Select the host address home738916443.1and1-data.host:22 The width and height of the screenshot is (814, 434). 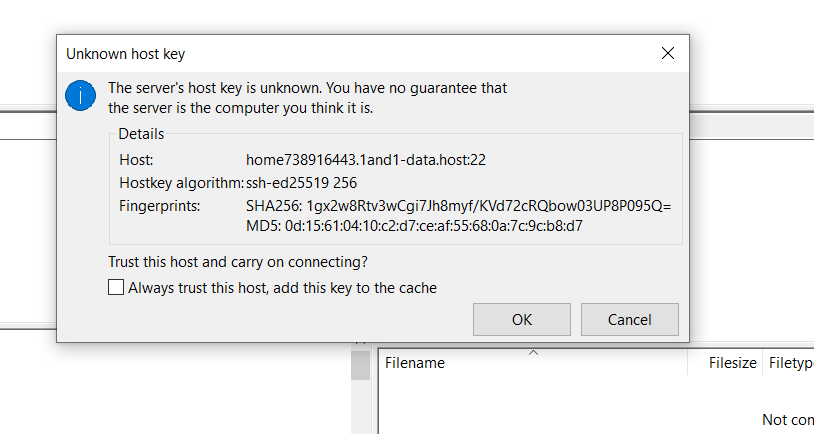365,160
